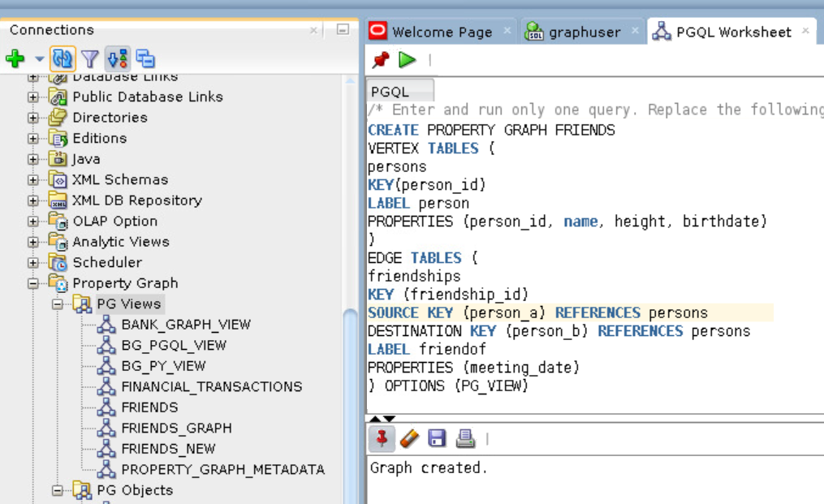Click the XML Schemas icon
824x504 pixels.
[x=58, y=179]
